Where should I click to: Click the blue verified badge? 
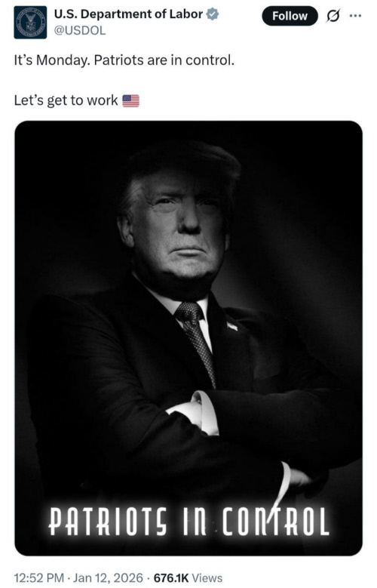[213, 14]
